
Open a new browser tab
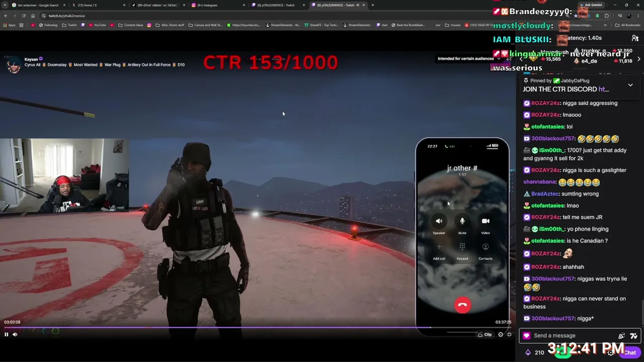click(372, 5)
